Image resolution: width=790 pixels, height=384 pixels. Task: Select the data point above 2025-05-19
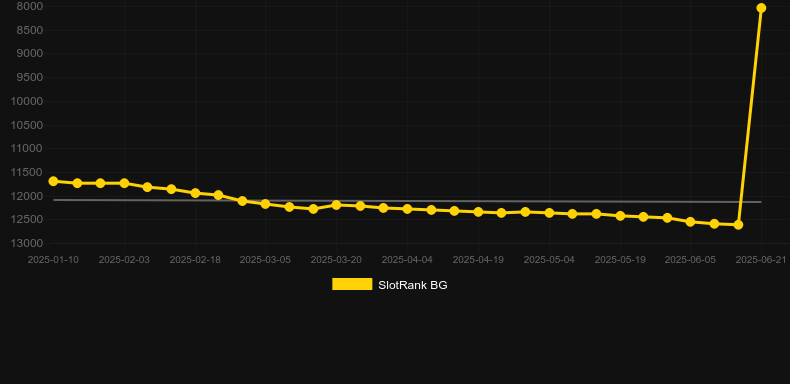[620, 216]
